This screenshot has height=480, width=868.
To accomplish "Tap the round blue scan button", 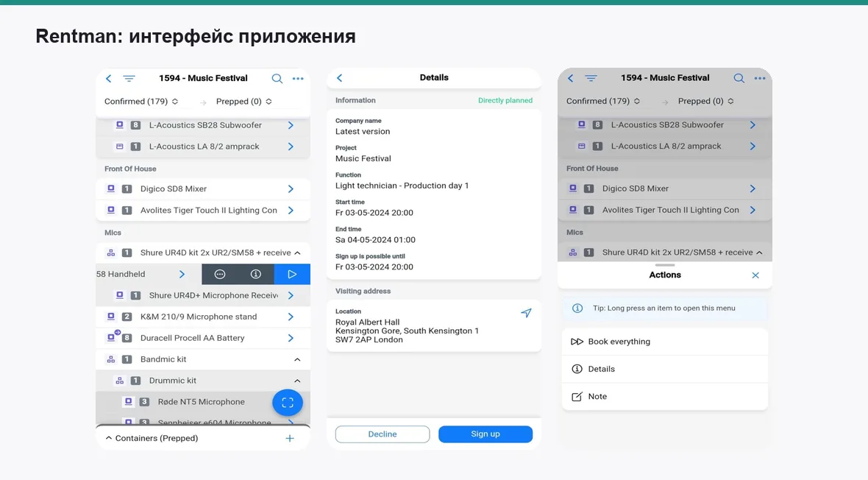I will tap(288, 403).
